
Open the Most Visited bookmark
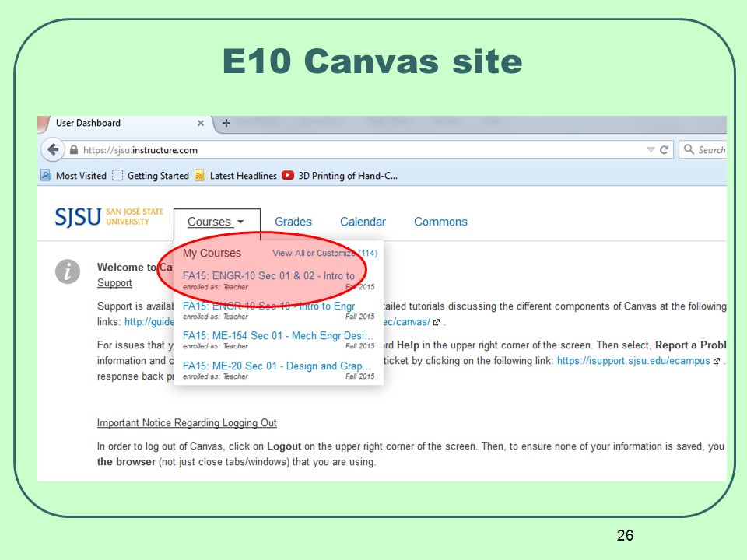73,176
